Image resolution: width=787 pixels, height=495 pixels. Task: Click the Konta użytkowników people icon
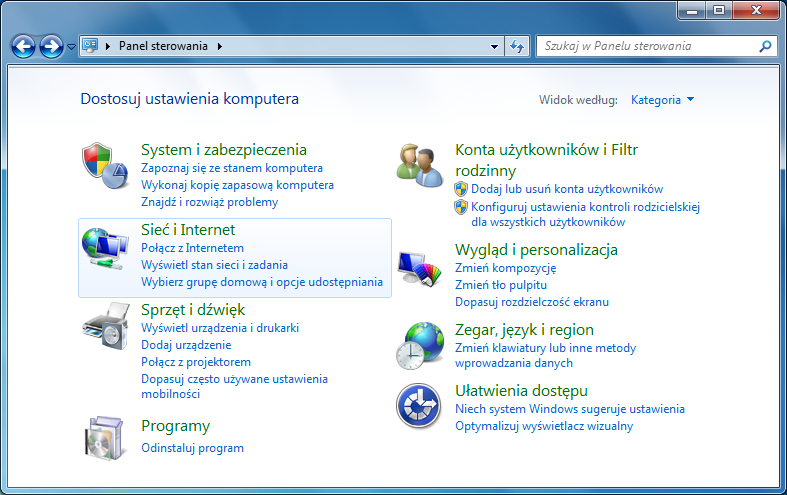tap(419, 165)
